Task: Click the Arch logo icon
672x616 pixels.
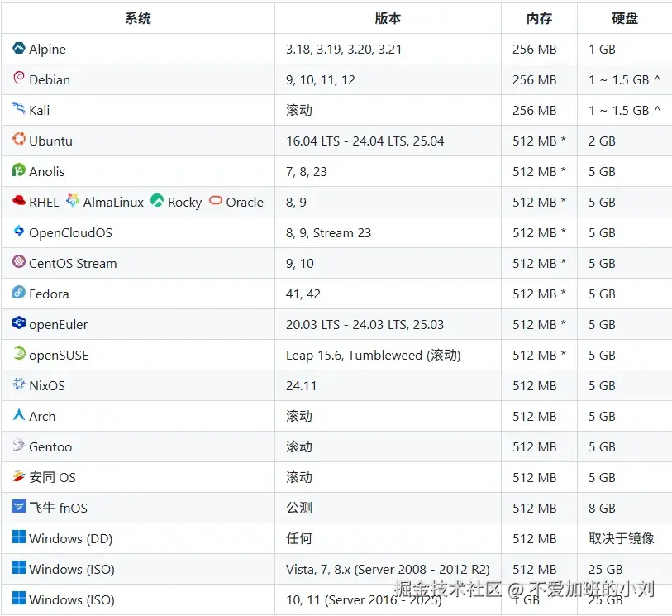Action: (19, 414)
